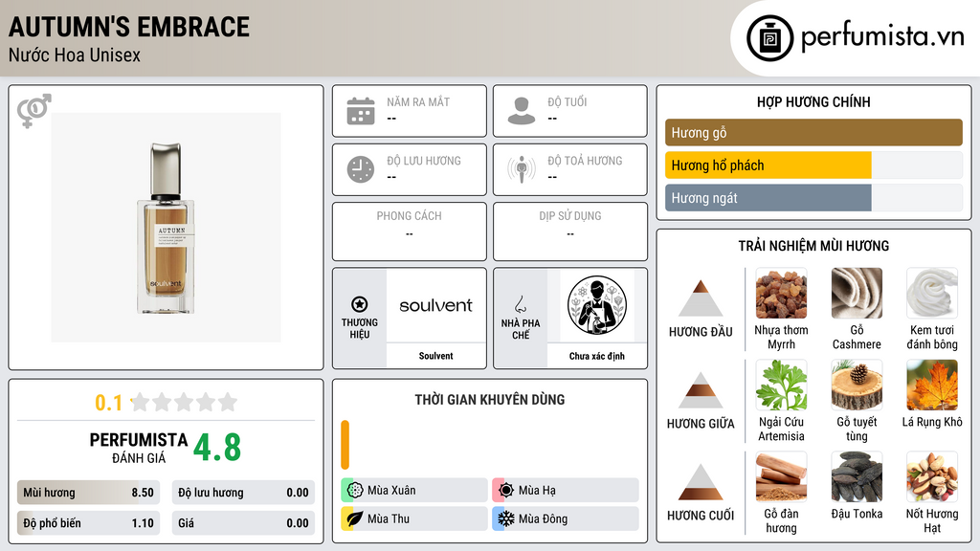Click the Hương gỗ accord bar

point(813,132)
